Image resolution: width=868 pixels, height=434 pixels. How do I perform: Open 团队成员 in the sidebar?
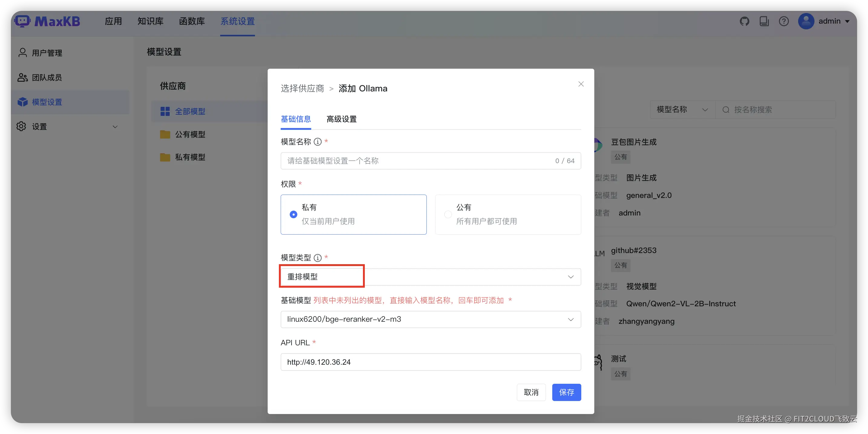pyautogui.click(x=70, y=77)
